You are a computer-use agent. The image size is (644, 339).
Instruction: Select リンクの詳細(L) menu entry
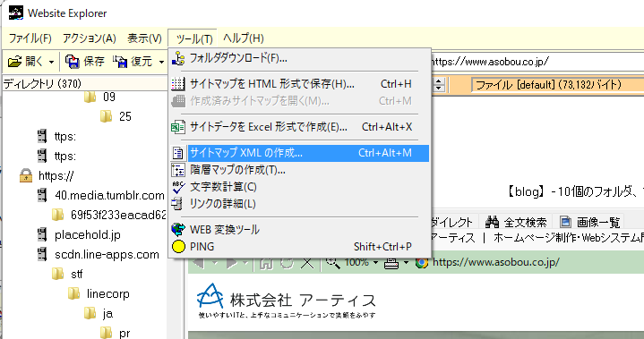click(300, 204)
